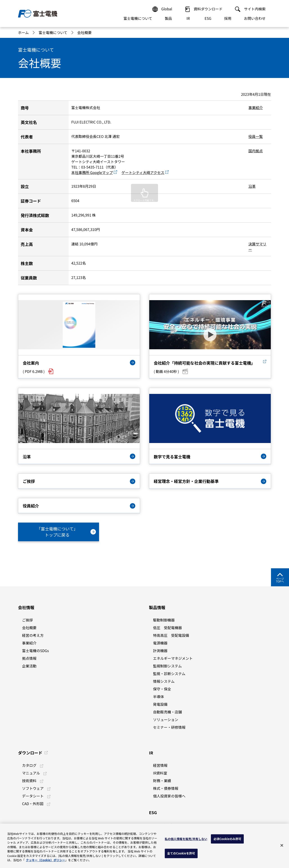The image size is (289, 868).
Task: Click external icon beside ダウンロード heading
Action: point(46,752)
